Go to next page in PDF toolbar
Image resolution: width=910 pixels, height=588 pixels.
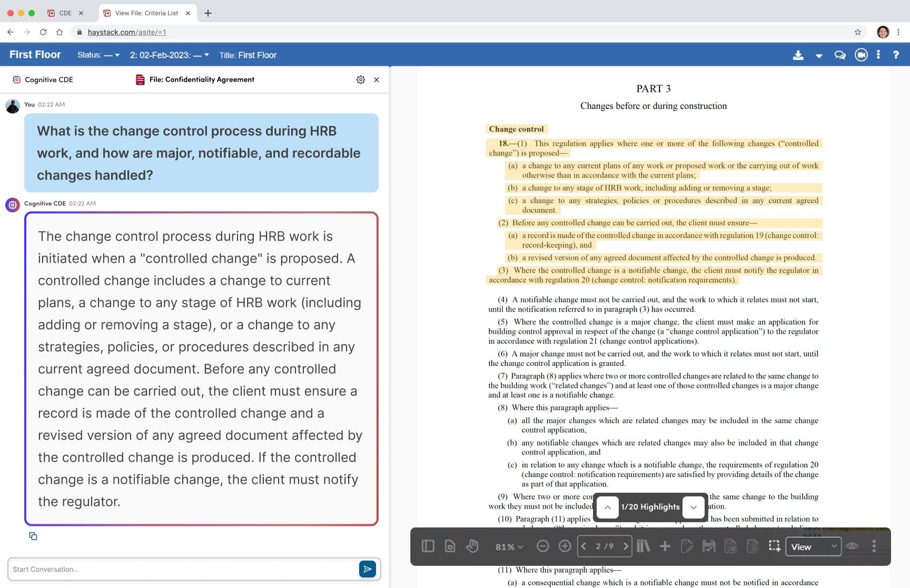click(x=625, y=546)
